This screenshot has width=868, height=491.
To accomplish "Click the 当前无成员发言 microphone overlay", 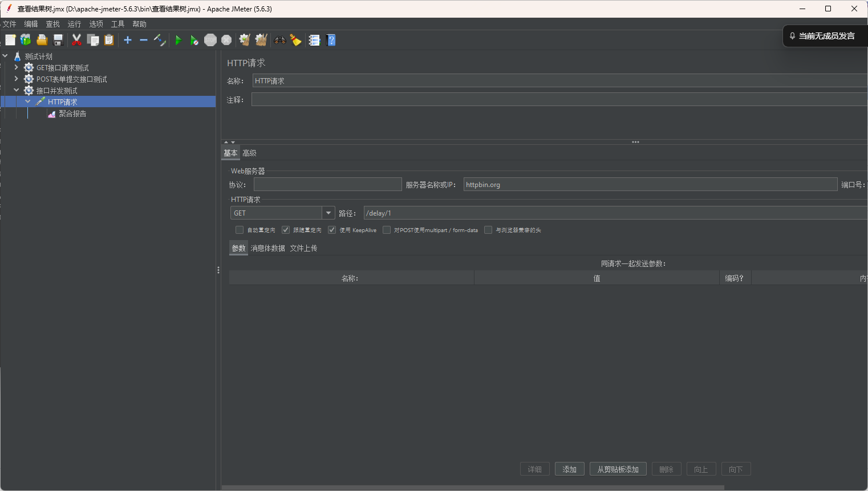I will [825, 36].
